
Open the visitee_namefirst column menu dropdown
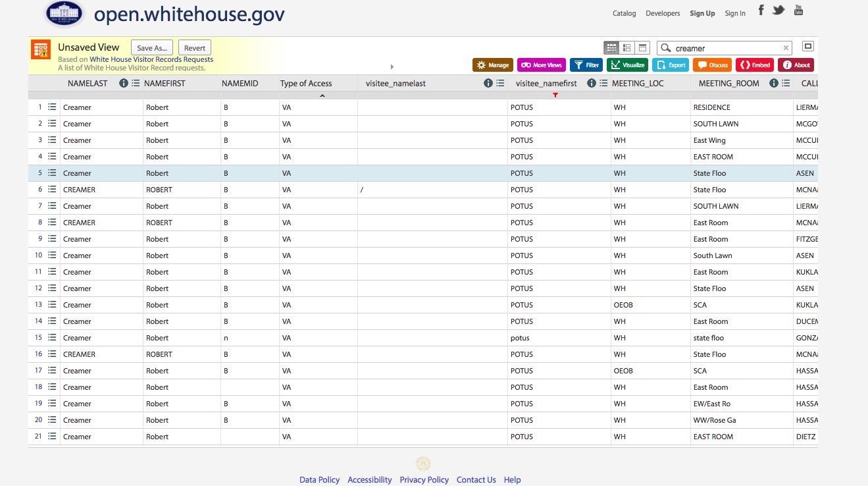pyautogui.click(x=603, y=83)
